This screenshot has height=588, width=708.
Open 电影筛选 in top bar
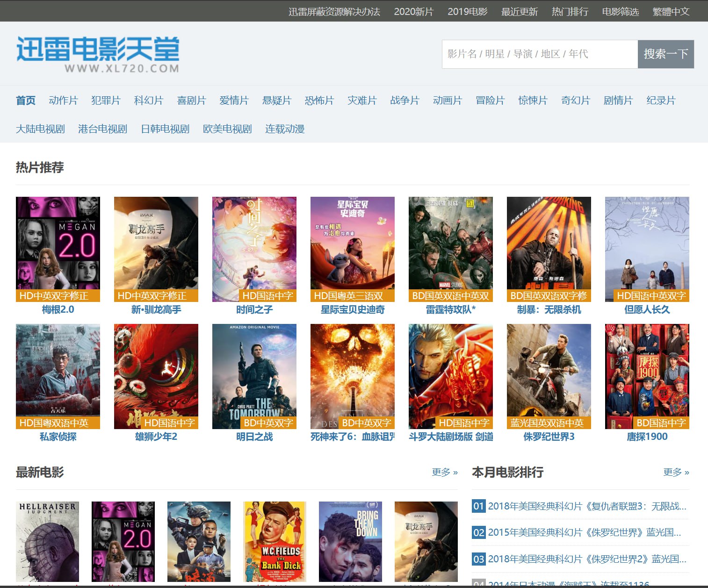click(621, 12)
